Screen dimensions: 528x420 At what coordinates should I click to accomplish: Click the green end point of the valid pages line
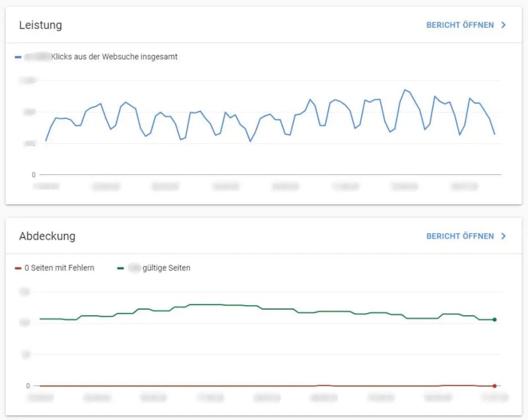[x=494, y=320]
